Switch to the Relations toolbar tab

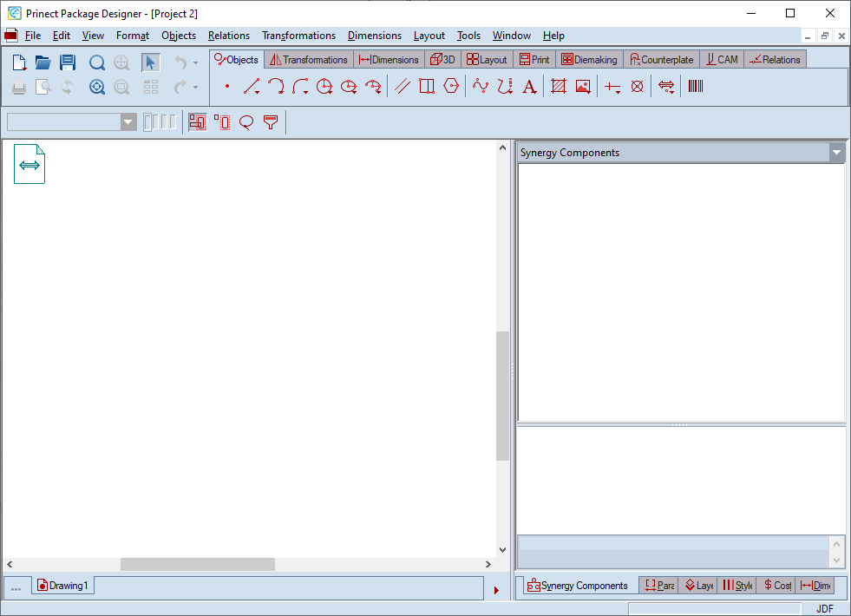pos(775,60)
